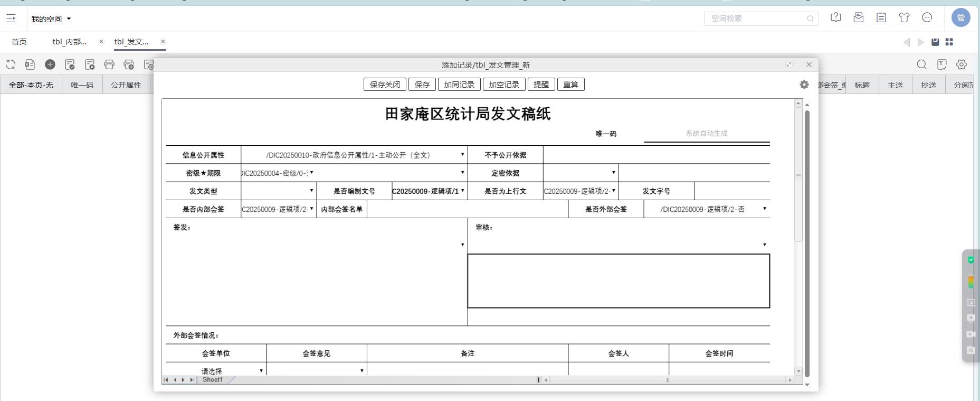Click the grid layout view icon

[x=949, y=42]
